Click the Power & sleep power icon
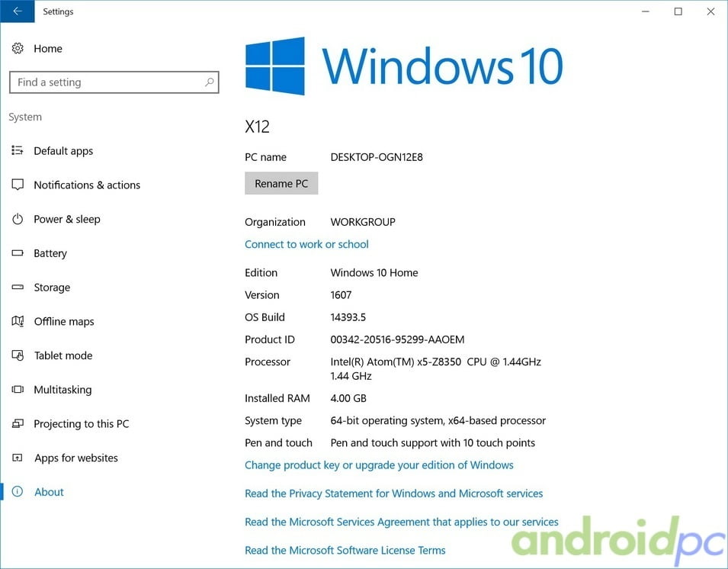This screenshot has width=728, height=569. (x=18, y=219)
